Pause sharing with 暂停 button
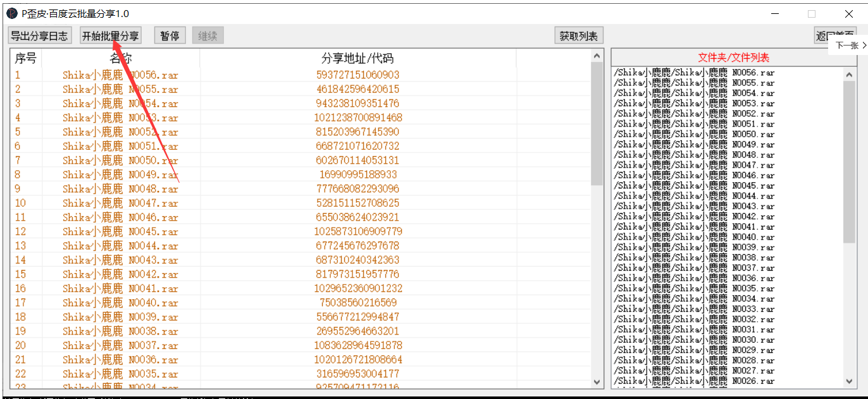The height and width of the screenshot is (399, 868). point(170,36)
